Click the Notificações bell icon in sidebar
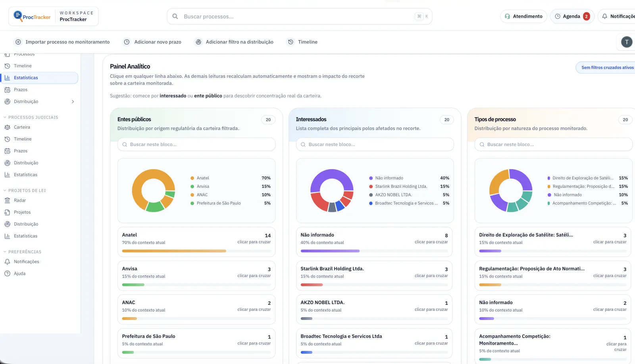 pyautogui.click(x=7, y=262)
